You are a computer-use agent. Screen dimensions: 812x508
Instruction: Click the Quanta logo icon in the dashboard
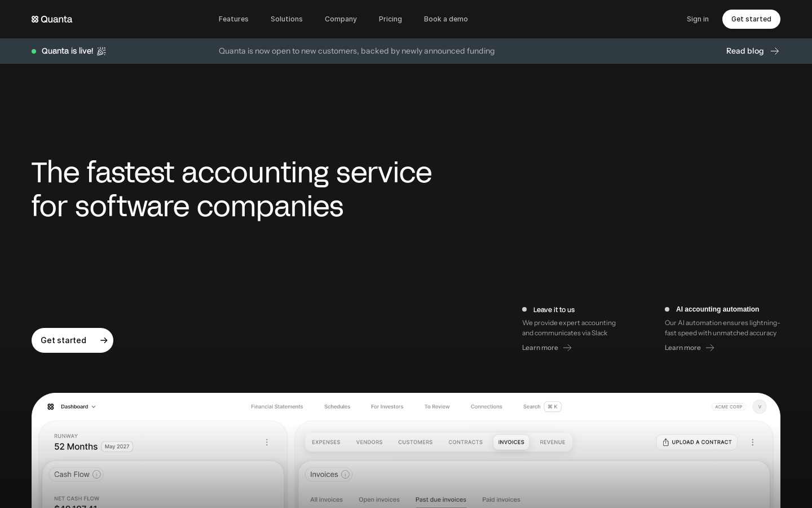pyautogui.click(x=51, y=406)
